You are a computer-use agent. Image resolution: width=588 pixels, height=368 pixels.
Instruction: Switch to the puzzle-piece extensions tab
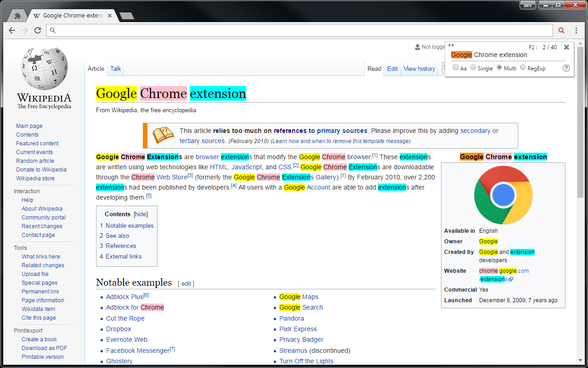pyautogui.click(x=17, y=16)
